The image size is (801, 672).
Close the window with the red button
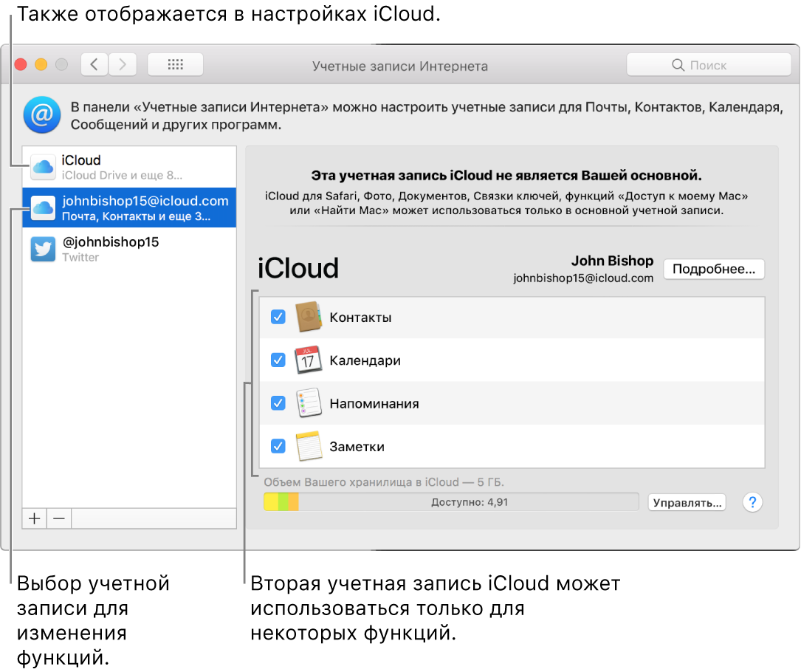tap(21, 65)
